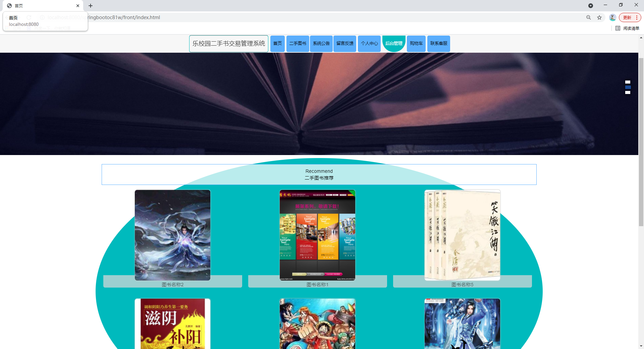This screenshot has height=349, width=644.
Task: Click the hero banner open-book image
Action: tap(319, 104)
